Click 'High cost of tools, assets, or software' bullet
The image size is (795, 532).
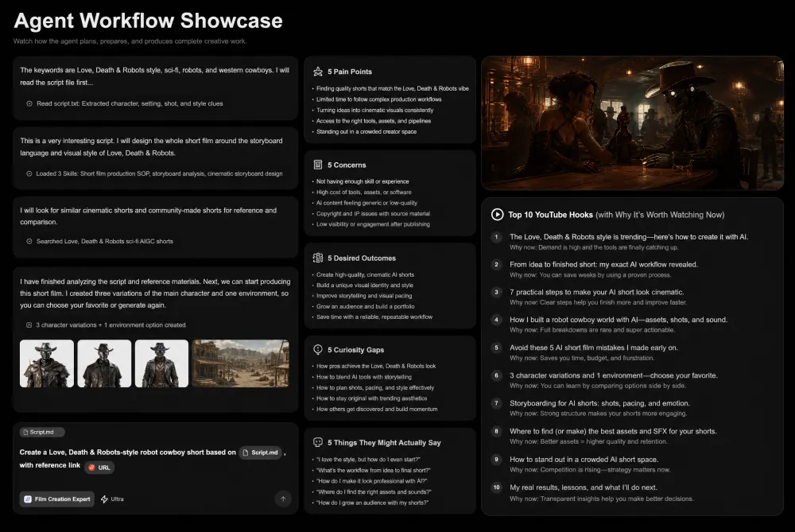pos(364,192)
